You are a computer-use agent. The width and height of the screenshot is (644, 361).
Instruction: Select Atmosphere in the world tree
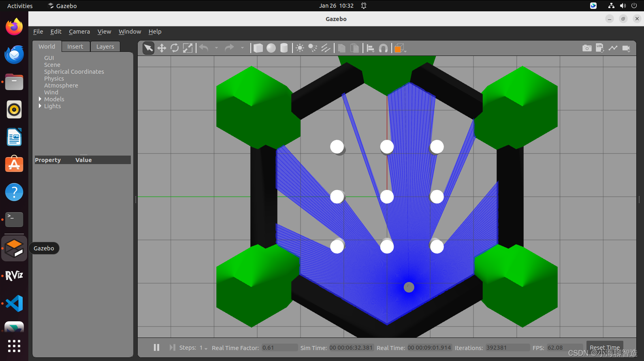click(x=61, y=85)
